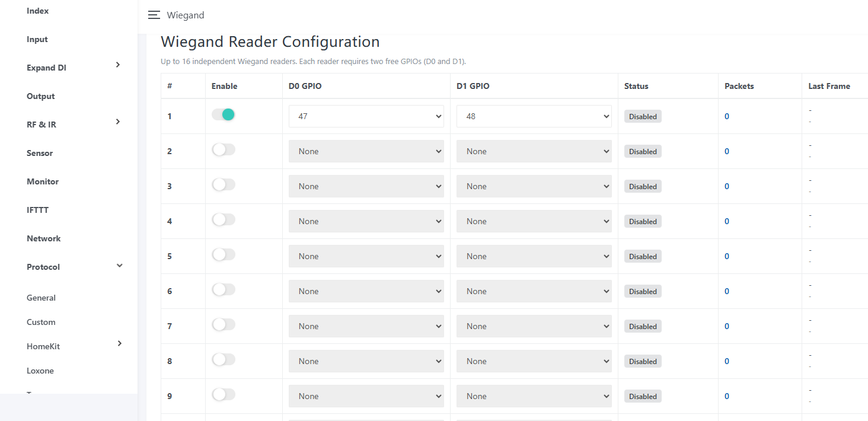Open reader 7 D0 GPIO dropdown
This screenshot has width=868, height=421.
366,326
